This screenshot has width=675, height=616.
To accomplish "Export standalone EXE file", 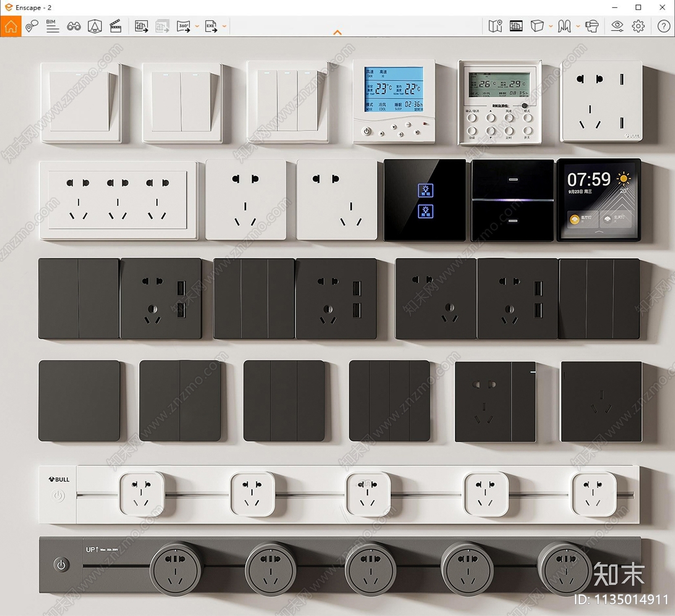I will click(211, 26).
